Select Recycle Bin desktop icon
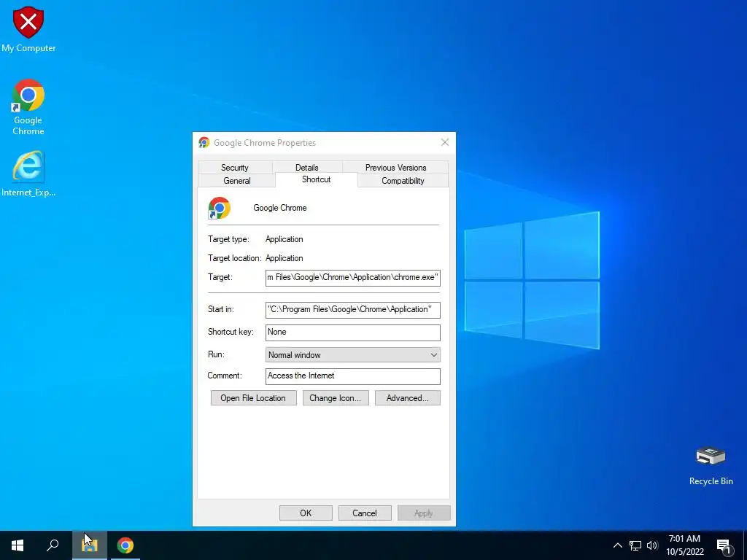The image size is (747, 560). 711,466
